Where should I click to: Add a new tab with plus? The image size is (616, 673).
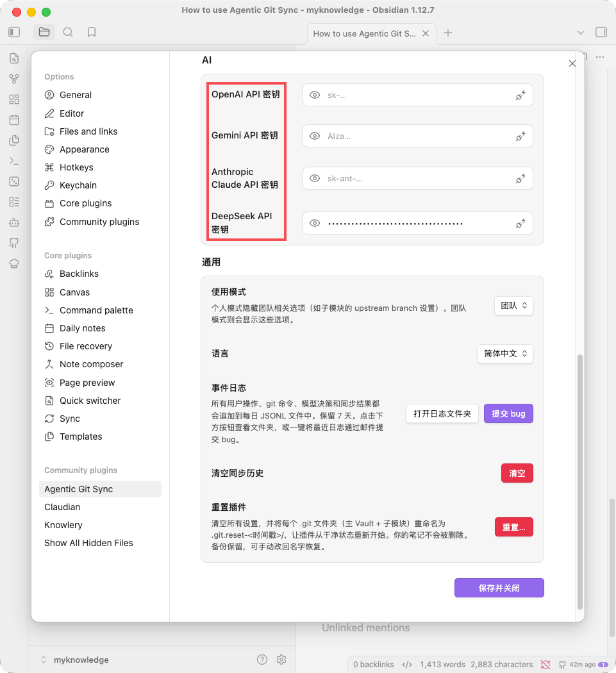point(447,33)
